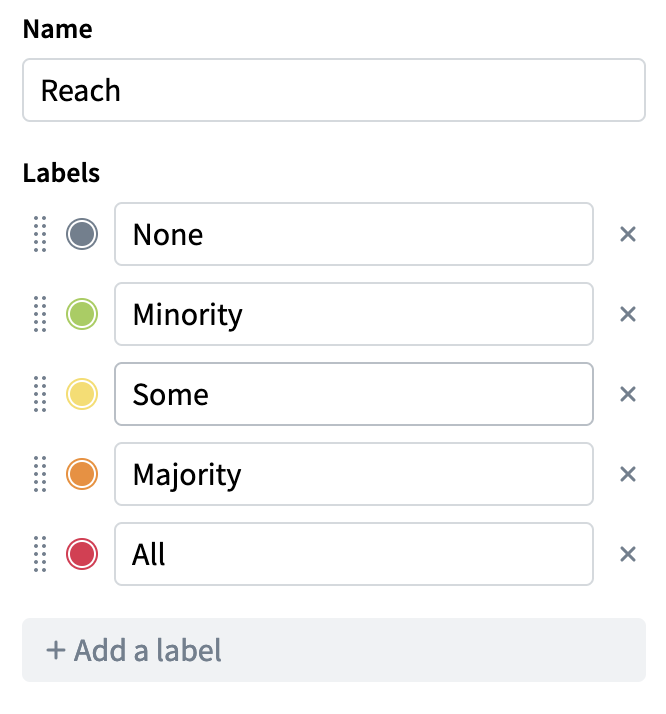Focus the Name field containing Reach
666x714 pixels.
pyautogui.click(x=333, y=91)
